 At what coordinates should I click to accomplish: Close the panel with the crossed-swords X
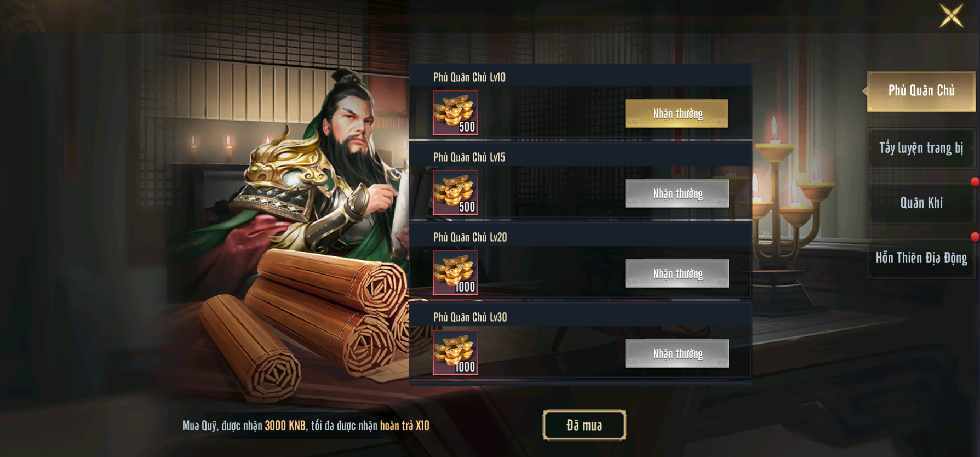pos(952,15)
